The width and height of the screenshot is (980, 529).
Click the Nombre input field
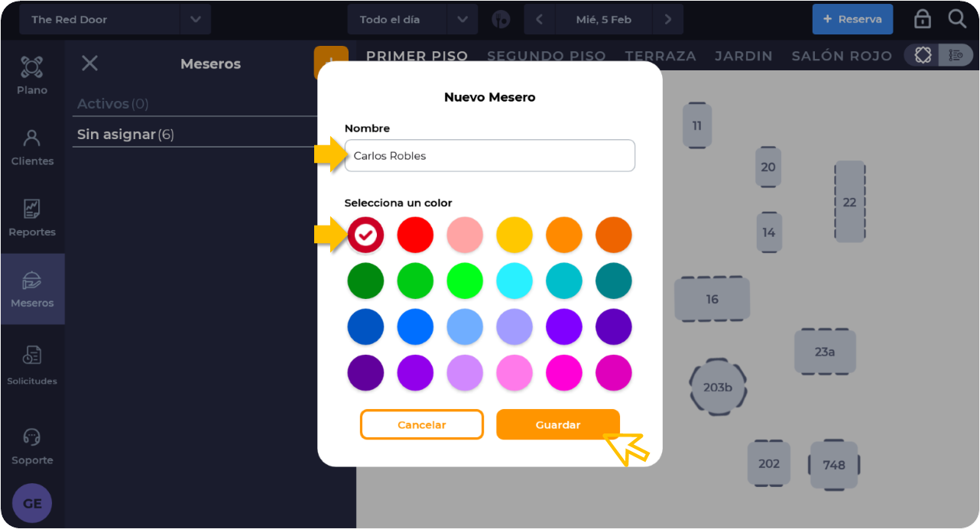[489, 155]
